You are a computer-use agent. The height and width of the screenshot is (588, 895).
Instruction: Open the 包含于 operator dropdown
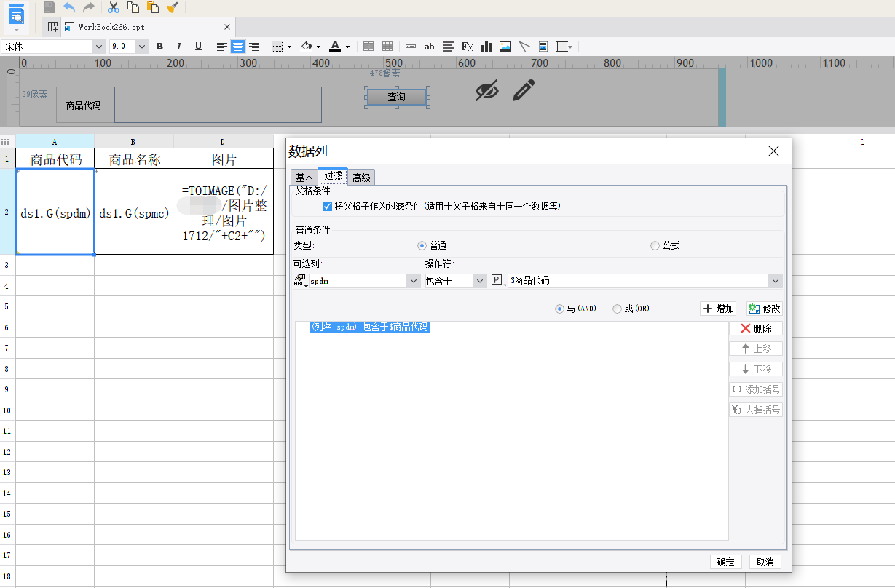pyautogui.click(x=479, y=281)
